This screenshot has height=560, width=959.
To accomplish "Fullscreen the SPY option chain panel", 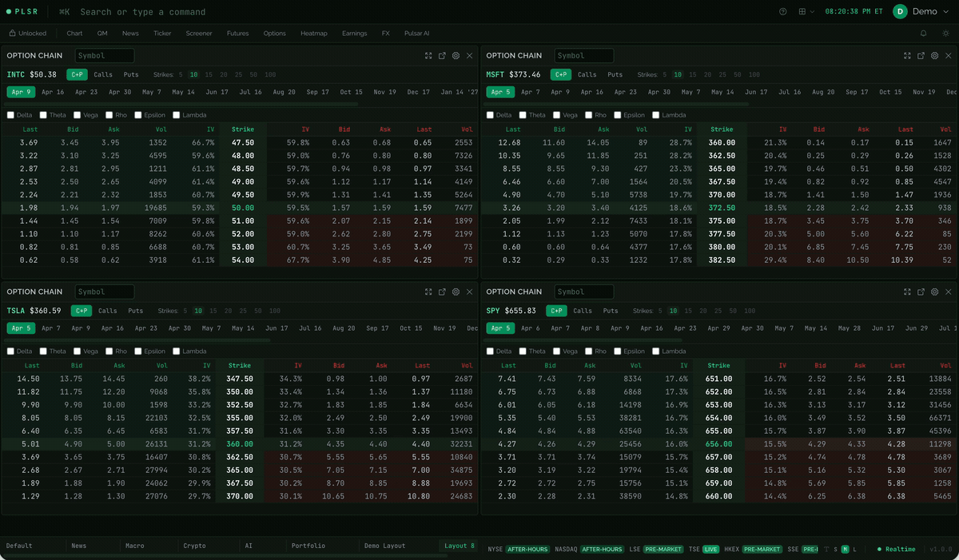I will point(907,292).
